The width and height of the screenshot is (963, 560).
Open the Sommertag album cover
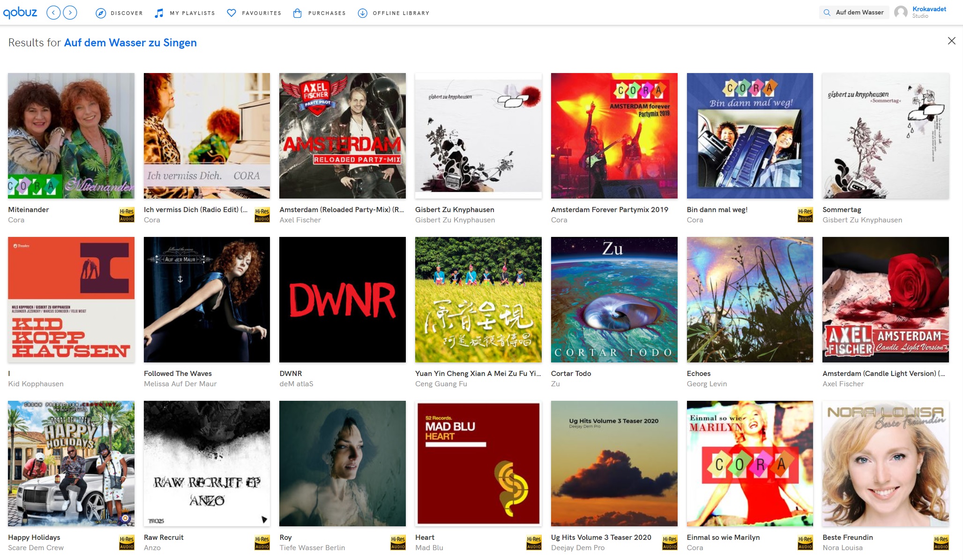coord(886,136)
